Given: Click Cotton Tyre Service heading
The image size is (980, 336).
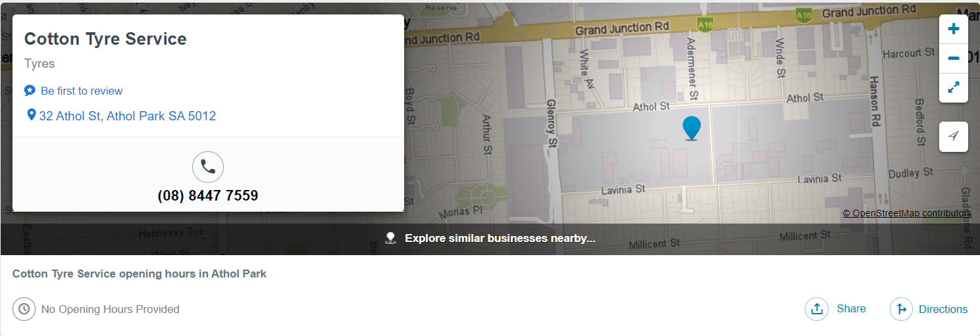Looking at the screenshot, I should 105,39.
